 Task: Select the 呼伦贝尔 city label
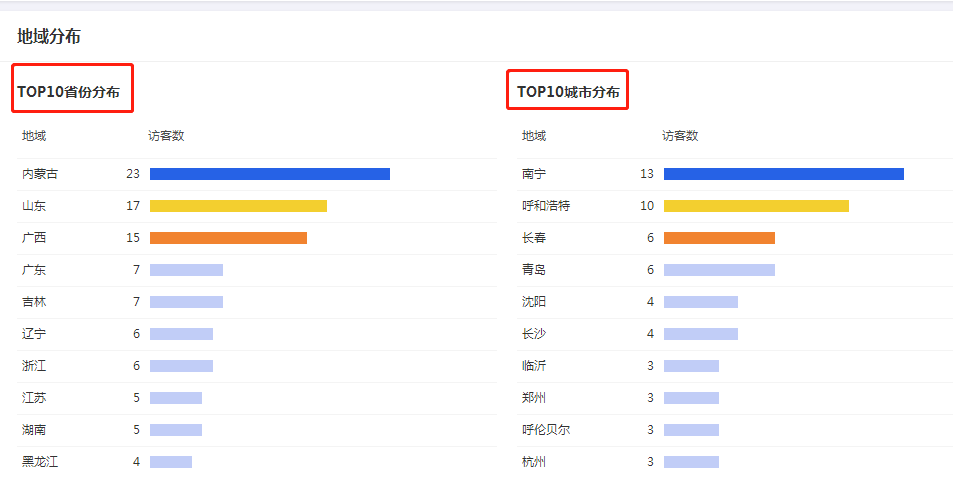546,430
